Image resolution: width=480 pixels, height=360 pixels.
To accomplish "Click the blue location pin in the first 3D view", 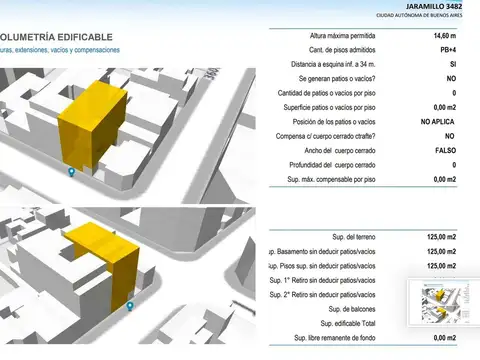I will [x=71, y=172].
